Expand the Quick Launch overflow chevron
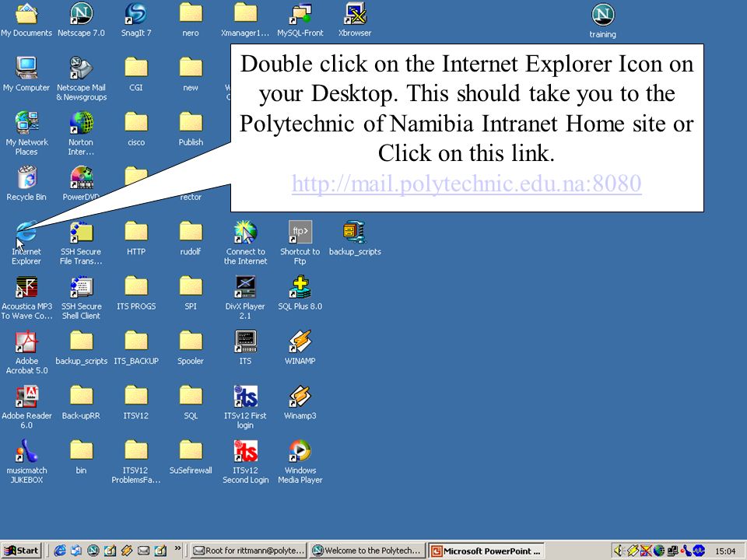 coord(177,548)
